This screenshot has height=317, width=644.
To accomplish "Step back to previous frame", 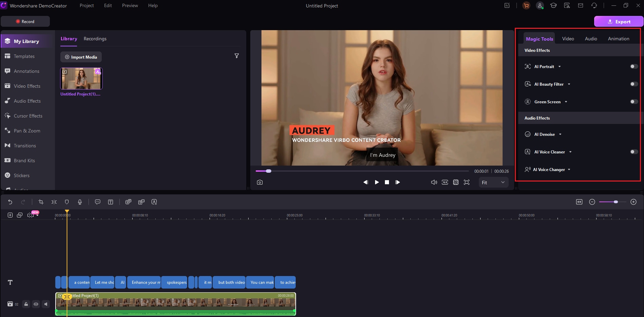I will pyautogui.click(x=366, y=182).
